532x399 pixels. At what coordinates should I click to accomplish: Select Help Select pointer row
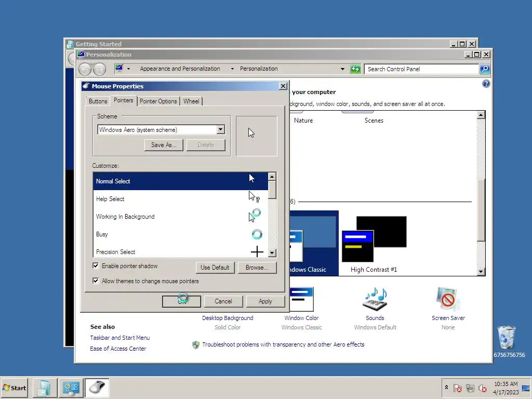point(180,199)
